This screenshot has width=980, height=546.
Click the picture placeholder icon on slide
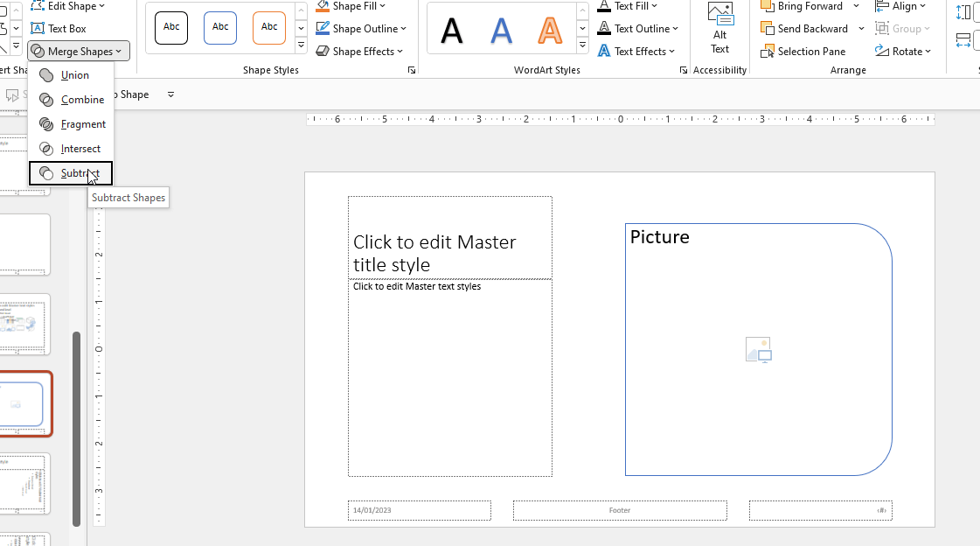pyautogui.click(x=758, y=350)
